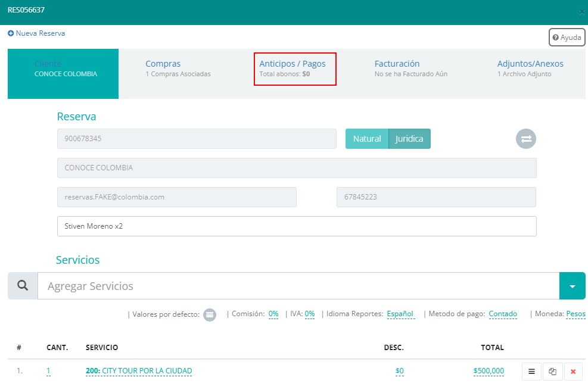Duplicate the City Tour service row
588x390 pixels.
tap(552, 372)
